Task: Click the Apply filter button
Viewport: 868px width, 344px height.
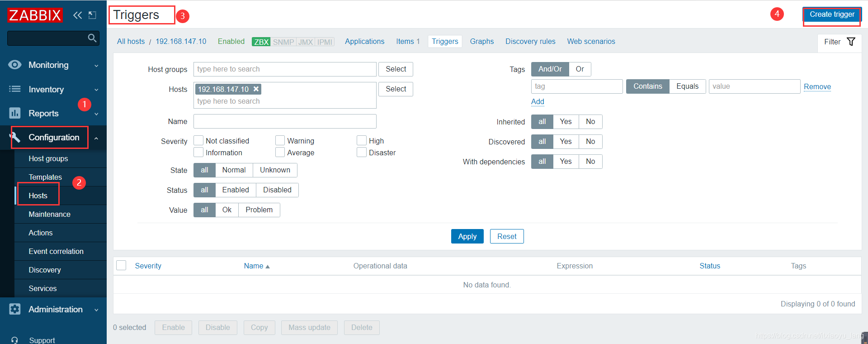Action: coord(467,236)
